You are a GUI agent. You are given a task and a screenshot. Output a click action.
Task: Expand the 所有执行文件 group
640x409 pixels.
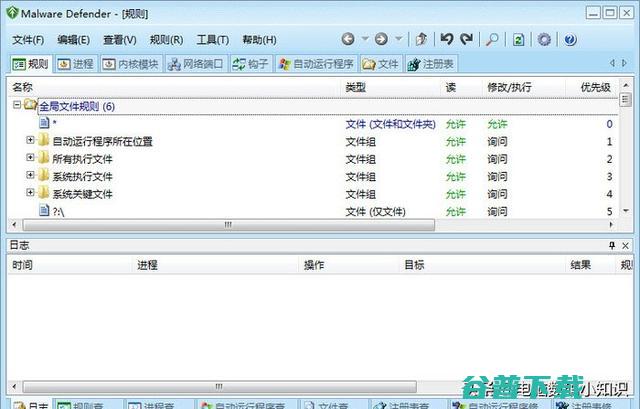coord(30,157)
